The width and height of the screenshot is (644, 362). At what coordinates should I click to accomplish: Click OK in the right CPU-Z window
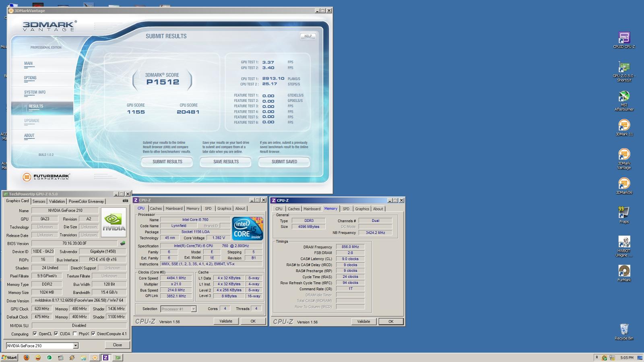click(390, 321)
